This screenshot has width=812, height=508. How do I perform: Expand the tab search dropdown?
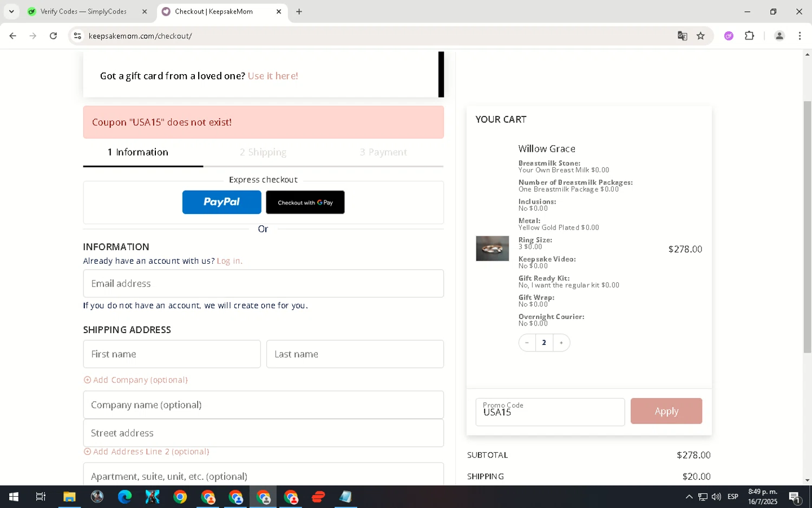point(11,11)
